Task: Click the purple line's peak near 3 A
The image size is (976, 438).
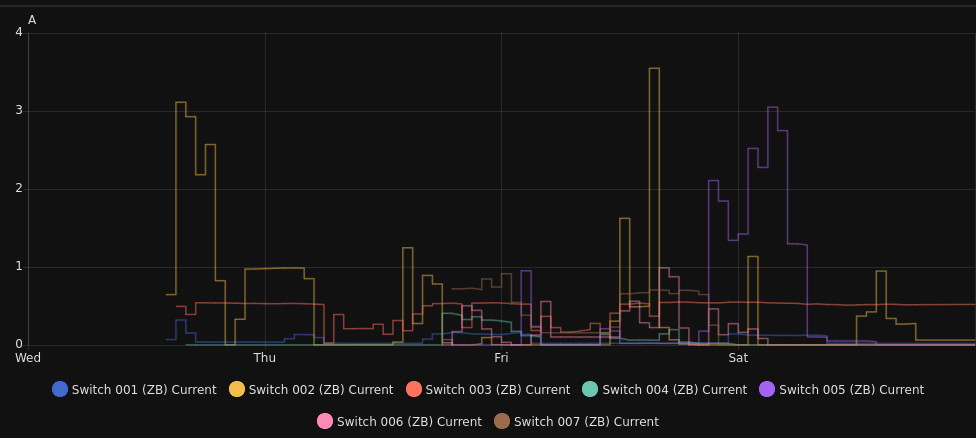Action: (x=772, y=108)
